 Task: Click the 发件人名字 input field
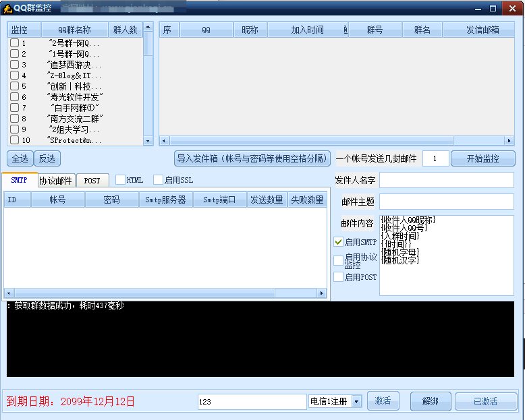446,180
